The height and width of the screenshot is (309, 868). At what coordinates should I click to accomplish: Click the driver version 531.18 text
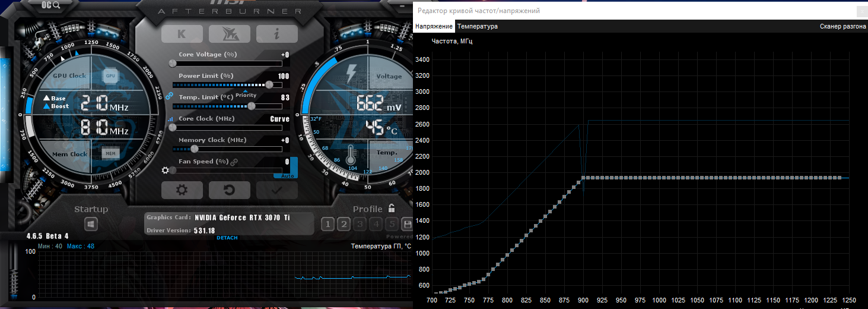click(x=205, y=231)
